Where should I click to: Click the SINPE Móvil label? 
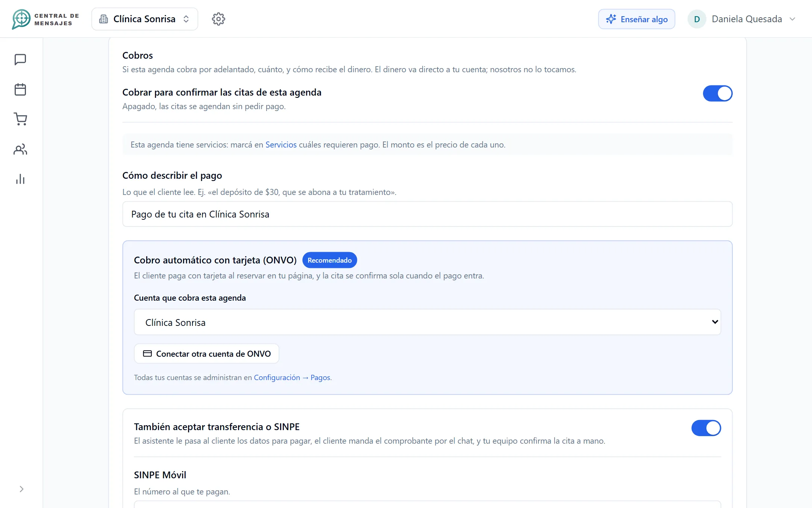pyautogui.click(x=160, y=475)
